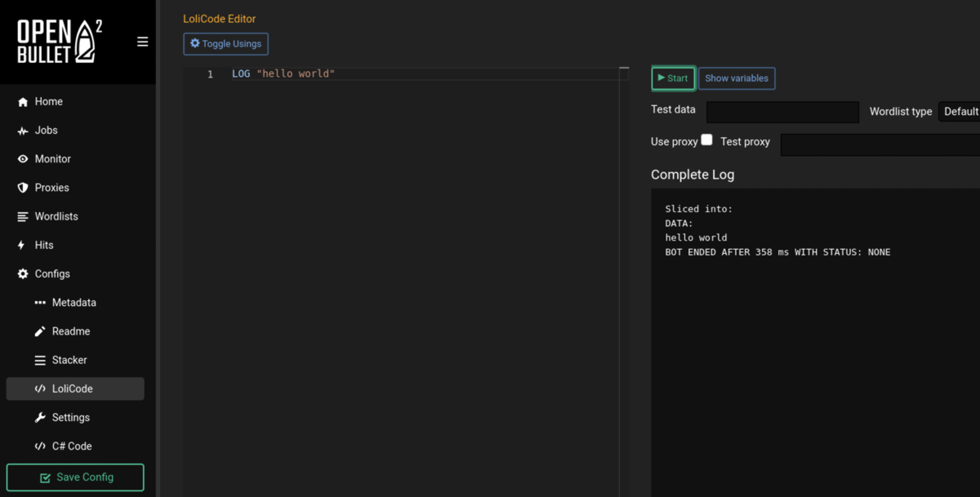Enable the Use proxy checkbox
980x497 pixels.
tap(706, 140)
